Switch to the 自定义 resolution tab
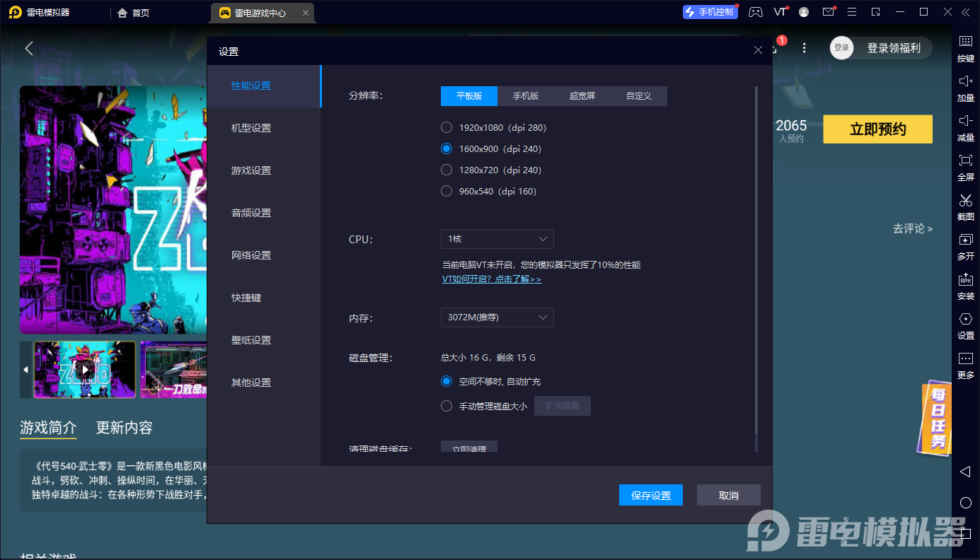The image size is (980, 560). tap(639, 96)
